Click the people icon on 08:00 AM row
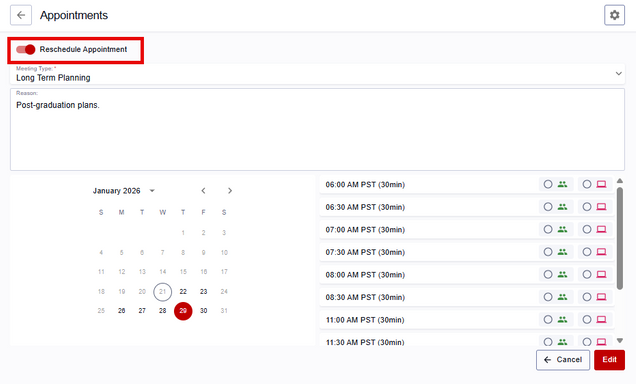 [562, 275]
